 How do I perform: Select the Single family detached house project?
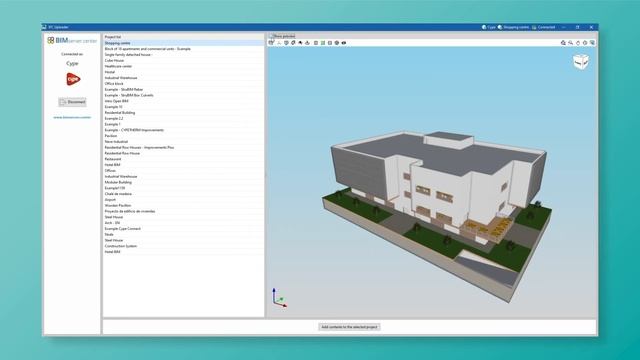[184, 54]
